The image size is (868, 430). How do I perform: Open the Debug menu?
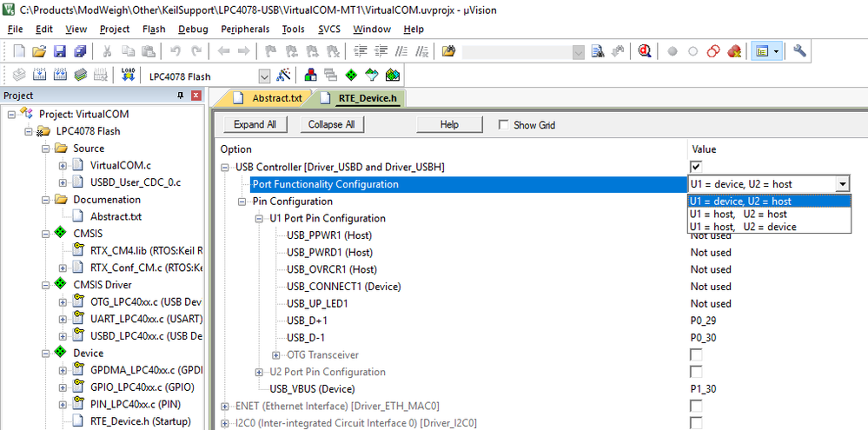click(193, 29)
